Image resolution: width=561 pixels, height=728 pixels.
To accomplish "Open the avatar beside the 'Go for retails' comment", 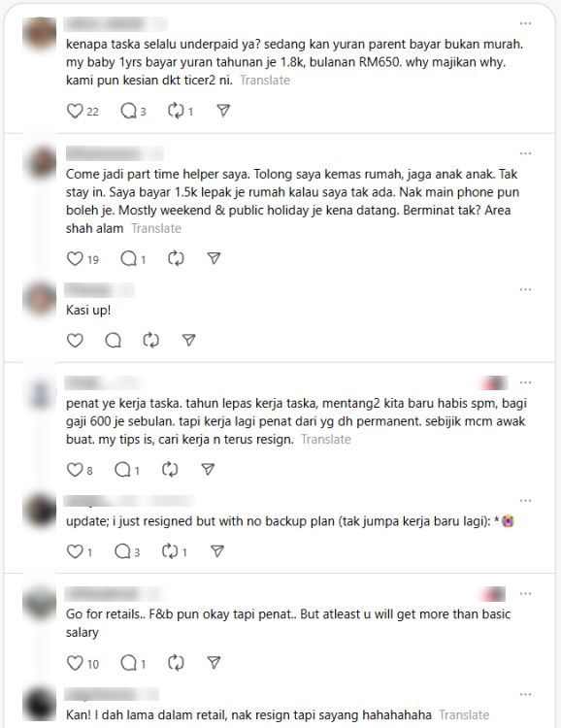I will tap(40, 603).
